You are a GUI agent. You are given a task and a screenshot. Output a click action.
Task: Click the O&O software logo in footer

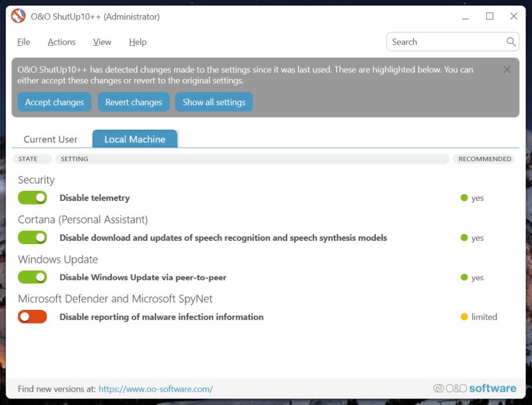[x=475, y=388]
